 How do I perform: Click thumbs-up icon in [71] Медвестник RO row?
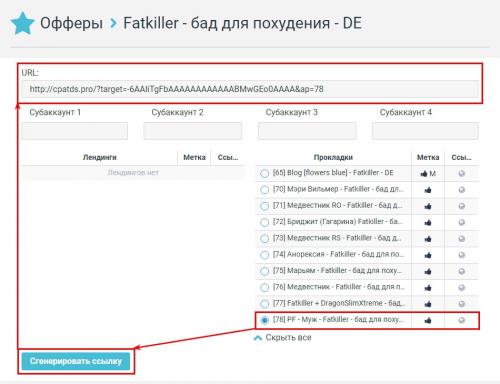coord(428,206)
